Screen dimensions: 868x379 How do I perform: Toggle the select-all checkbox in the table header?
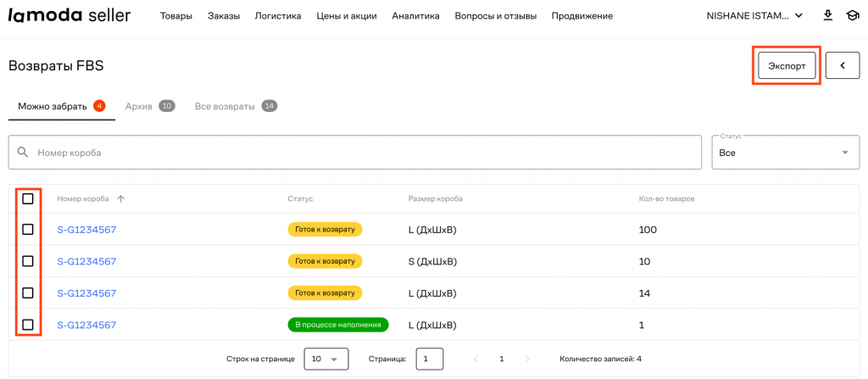[x=28, y=198]
